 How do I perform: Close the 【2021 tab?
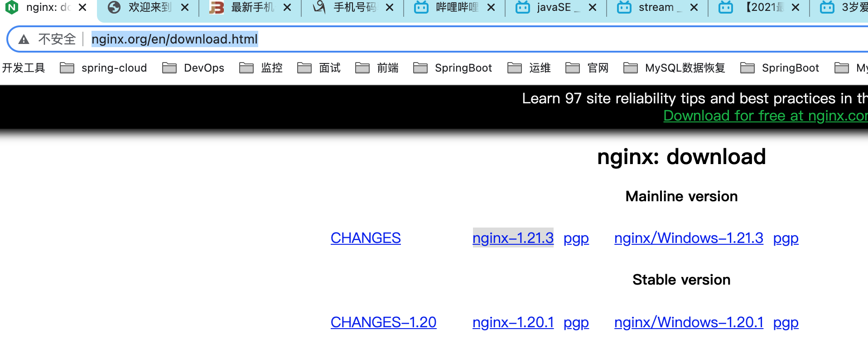tap(796, 7)
